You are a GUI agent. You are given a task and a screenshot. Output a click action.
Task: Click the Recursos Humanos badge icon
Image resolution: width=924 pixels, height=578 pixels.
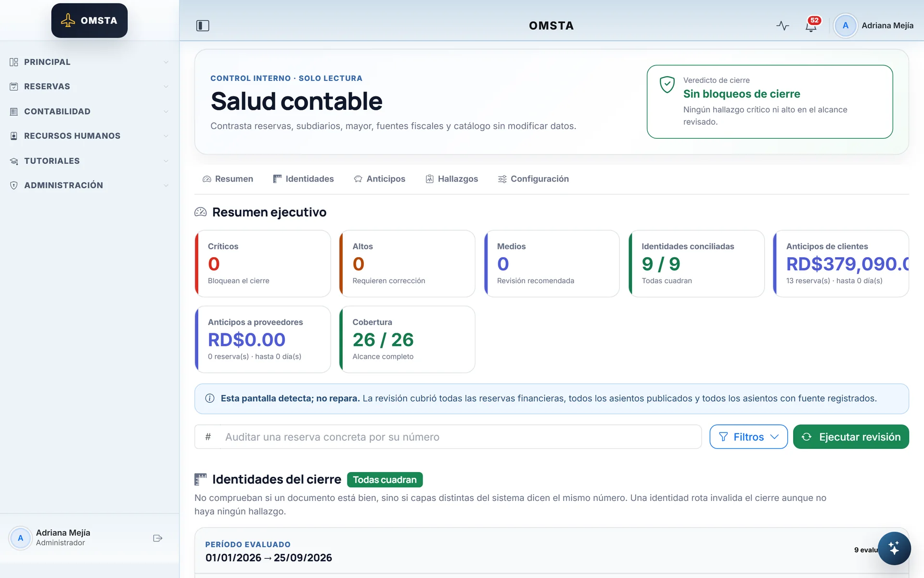pyautogui.click(x=14, y=136)
